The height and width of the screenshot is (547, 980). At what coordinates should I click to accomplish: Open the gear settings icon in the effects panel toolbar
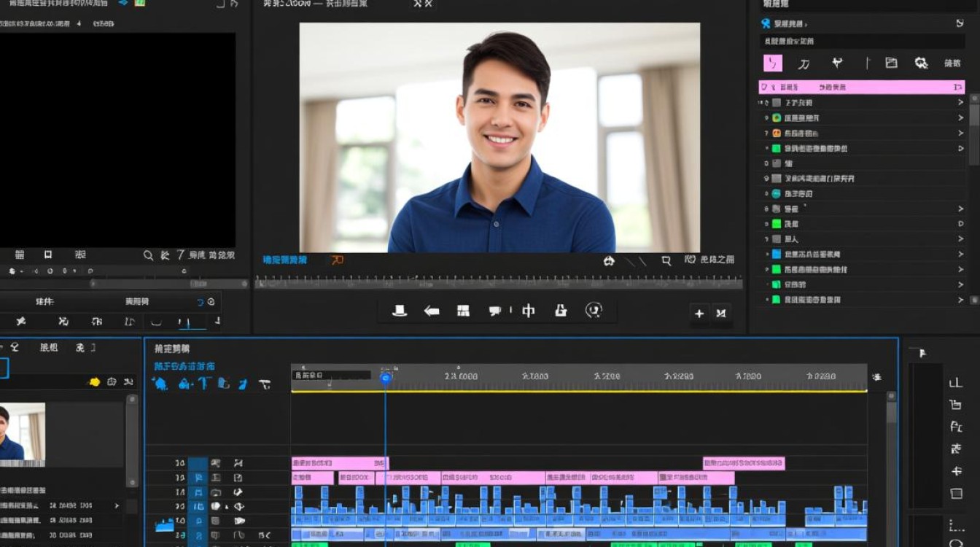point(922,63)
